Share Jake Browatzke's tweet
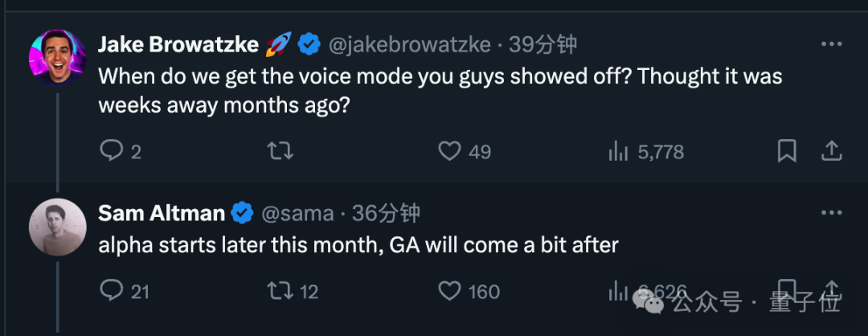Image resolution: width=868 pixels, height=336 pixels. point(832,150)
